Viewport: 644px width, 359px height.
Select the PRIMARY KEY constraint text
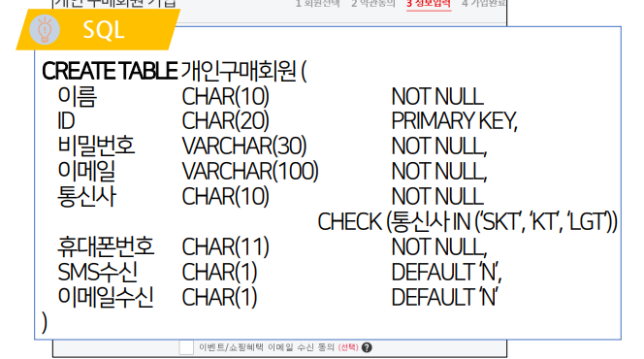(454, 121)
